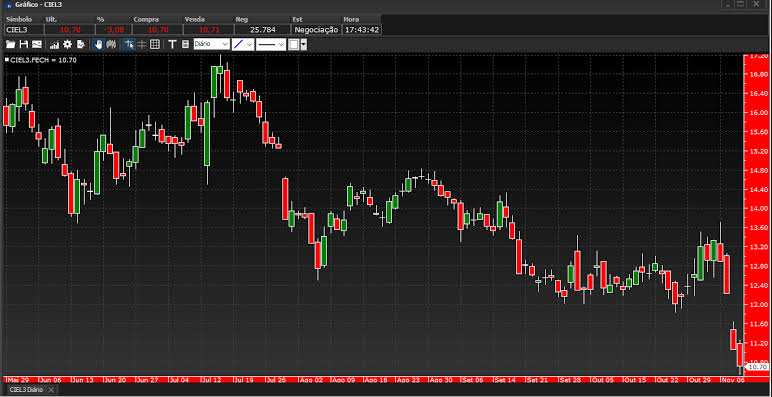This screenshot has height=397, width=772.
Task: Click the percent change value -3,08
Action: click(114, 30)
